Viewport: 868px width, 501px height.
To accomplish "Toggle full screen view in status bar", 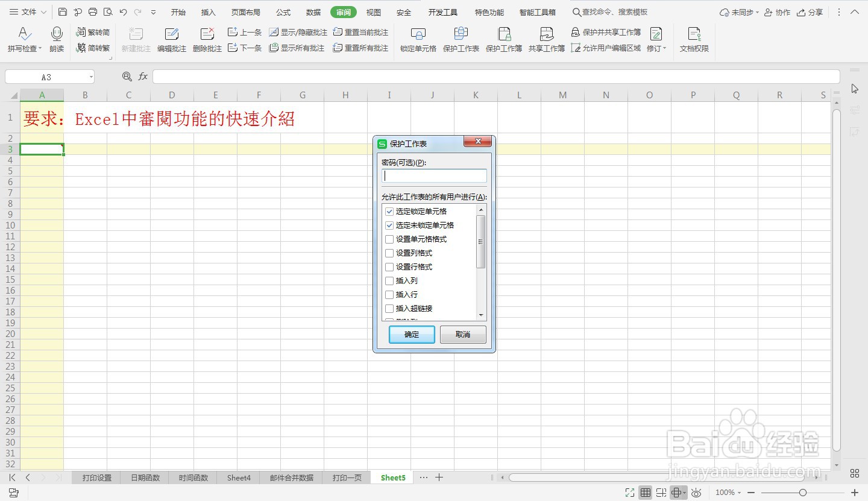I will (630, 493).
